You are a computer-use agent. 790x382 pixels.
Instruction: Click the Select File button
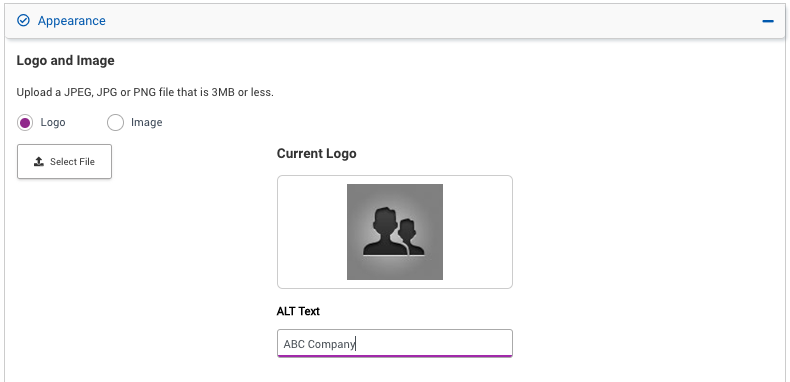coord(64,162)
